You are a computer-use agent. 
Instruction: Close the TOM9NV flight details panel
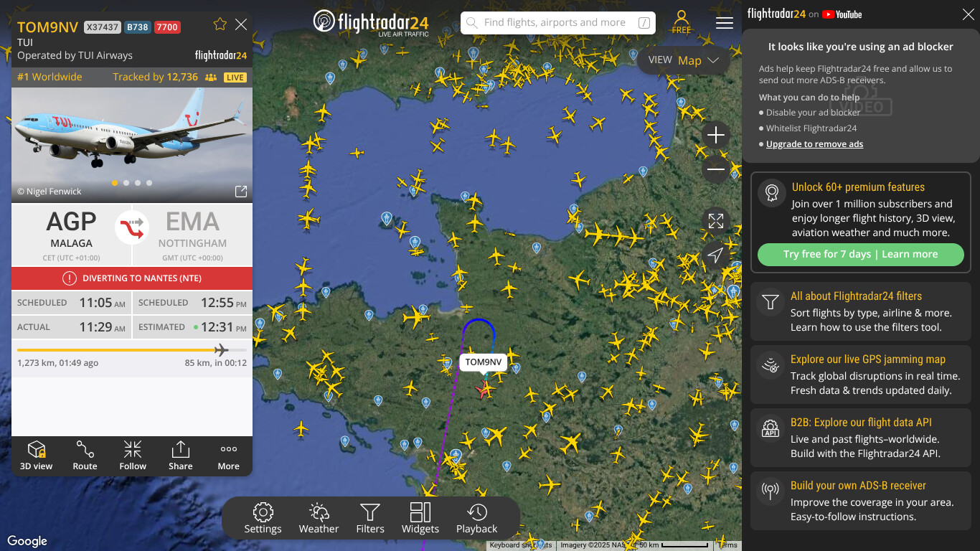point(241,24)
